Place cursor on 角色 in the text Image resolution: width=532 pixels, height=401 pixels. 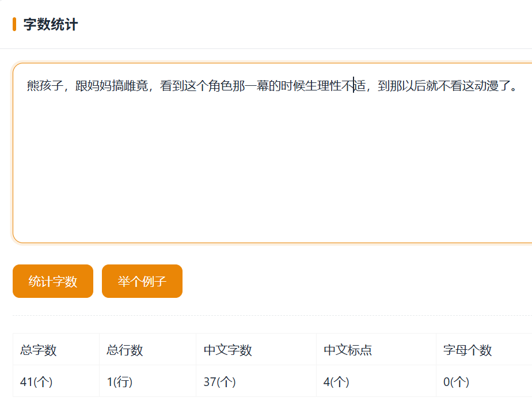coord(221,86)
